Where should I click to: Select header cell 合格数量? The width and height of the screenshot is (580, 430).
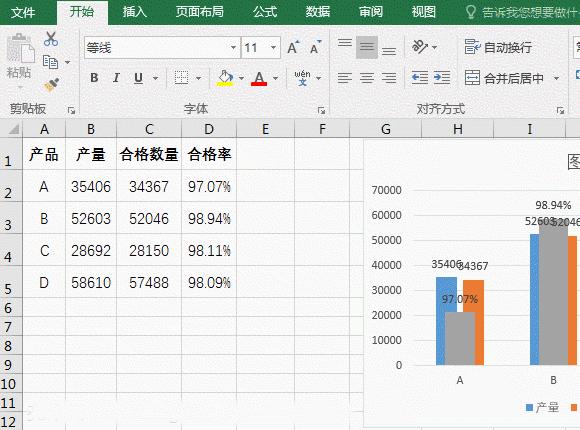point(149,154)
